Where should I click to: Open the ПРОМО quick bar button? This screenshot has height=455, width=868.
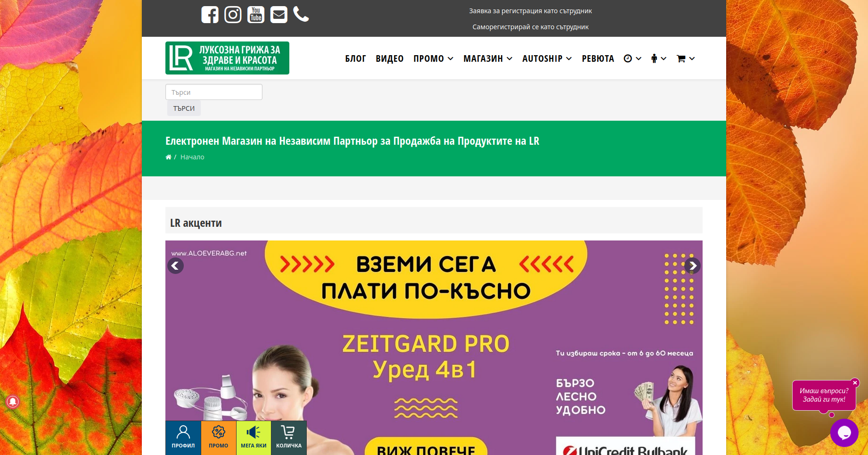[219, 438]
